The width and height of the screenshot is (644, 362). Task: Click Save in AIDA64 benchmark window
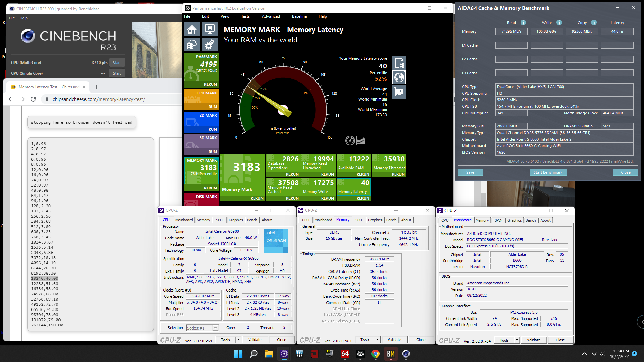tap(470, 172)
